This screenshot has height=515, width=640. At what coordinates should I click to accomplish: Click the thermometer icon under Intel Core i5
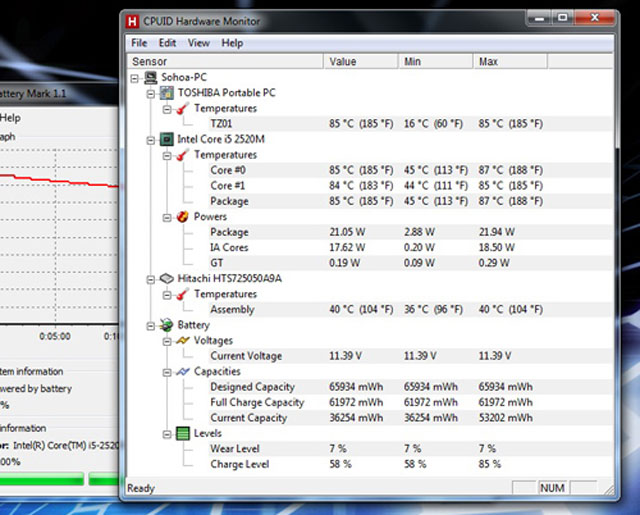[182, 155]
